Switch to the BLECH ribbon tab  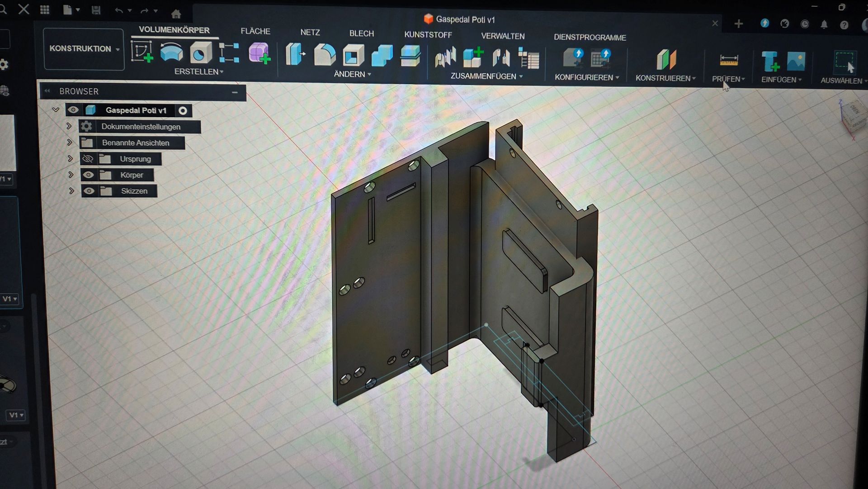click(361, 33)
